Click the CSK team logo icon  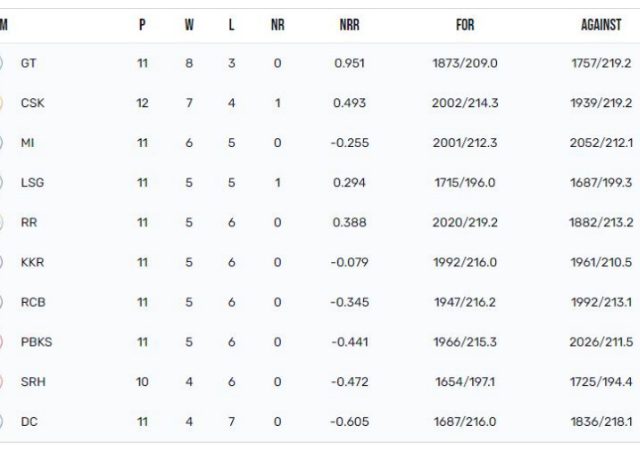(1, 103)
